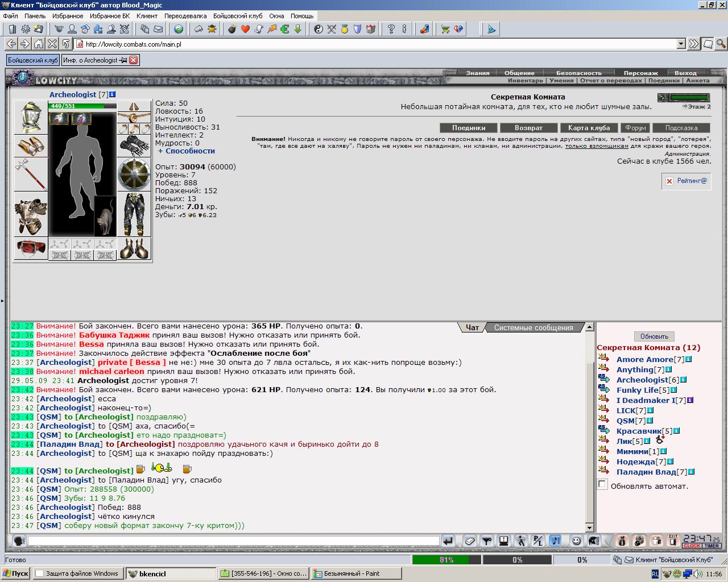This screenshot has width=728, height=582.
Task: Click the home button in address bar
Action: click(39, 44)
